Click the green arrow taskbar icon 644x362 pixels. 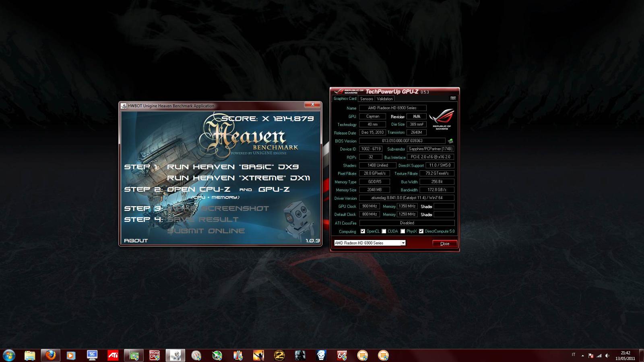click(x=217, y=355)
